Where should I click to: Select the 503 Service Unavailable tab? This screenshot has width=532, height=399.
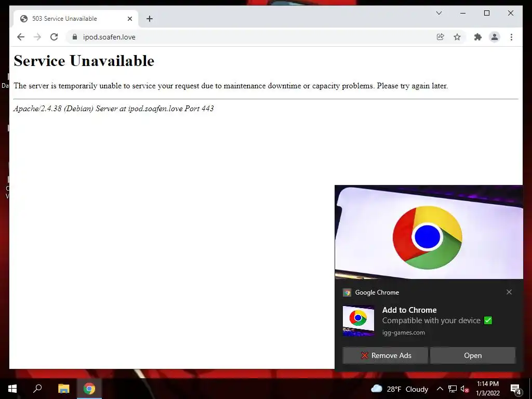[76, 19]
